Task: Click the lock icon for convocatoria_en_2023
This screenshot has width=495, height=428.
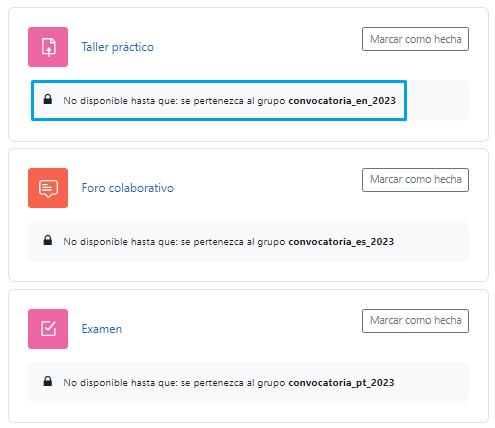Action: 48,99
